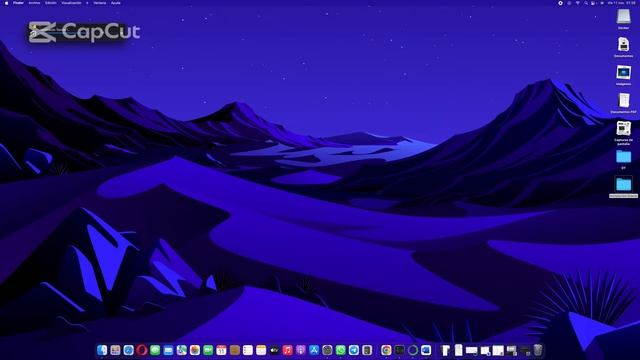Open the Ayuda menu

coord(116,3)
